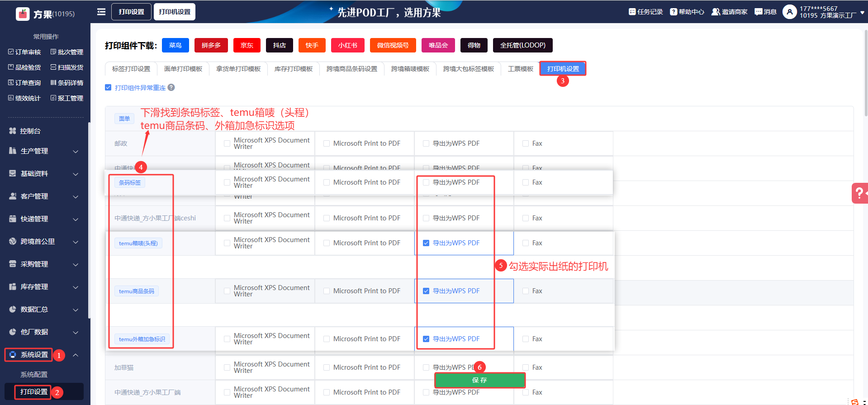The image size is (868, 405).
Task: Open the 品检验货 shortcut
Action: click(x=24, y=67)
